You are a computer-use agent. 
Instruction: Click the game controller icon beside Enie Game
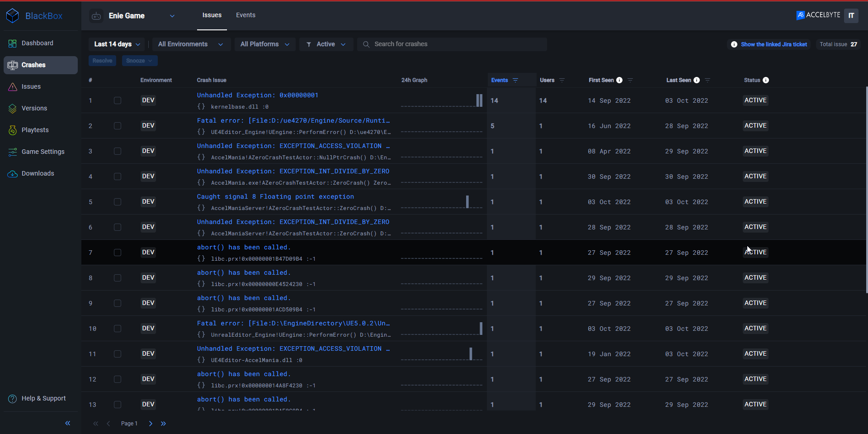pyautogui.click(x=96, y=16)
